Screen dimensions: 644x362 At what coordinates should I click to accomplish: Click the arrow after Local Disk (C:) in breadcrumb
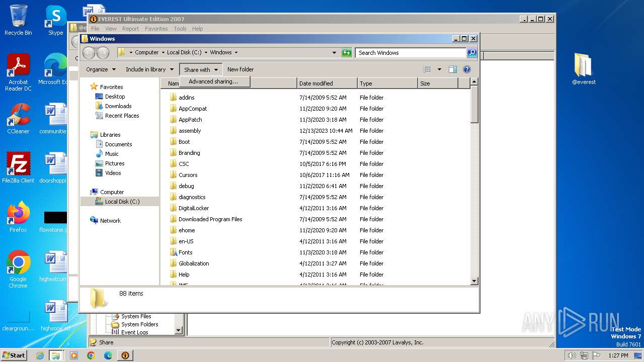(x=206, y=52)
